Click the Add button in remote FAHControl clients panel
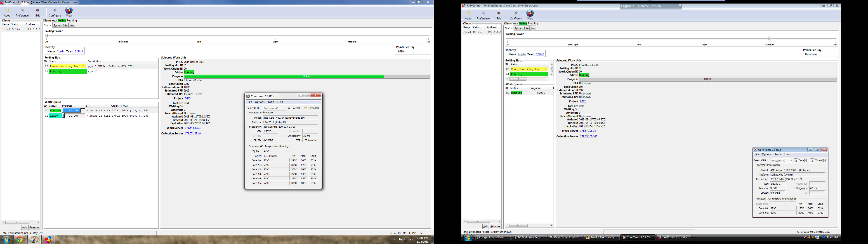 pyautogui.click(x=486, y=226)
